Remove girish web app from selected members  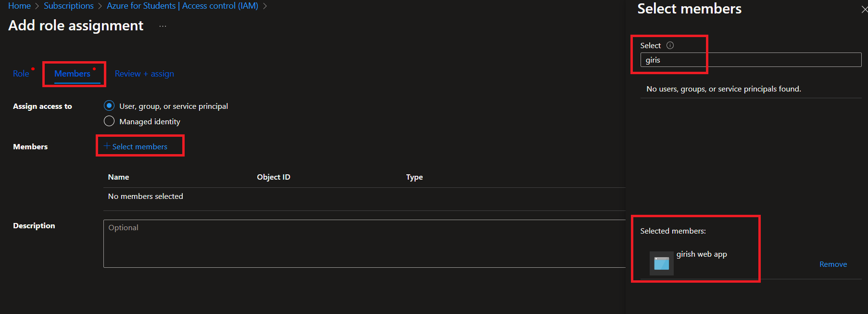[x=833, y=264]
